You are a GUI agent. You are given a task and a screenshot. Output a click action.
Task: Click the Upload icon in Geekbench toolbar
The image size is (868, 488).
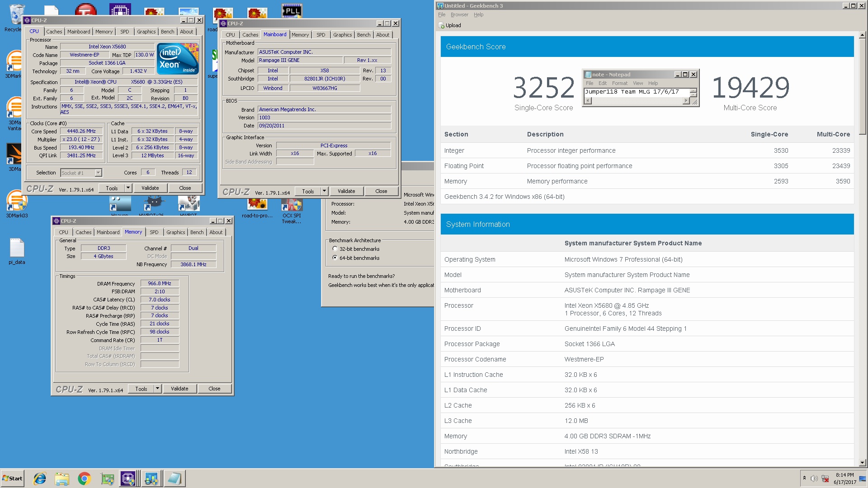[x=442, y=26]
